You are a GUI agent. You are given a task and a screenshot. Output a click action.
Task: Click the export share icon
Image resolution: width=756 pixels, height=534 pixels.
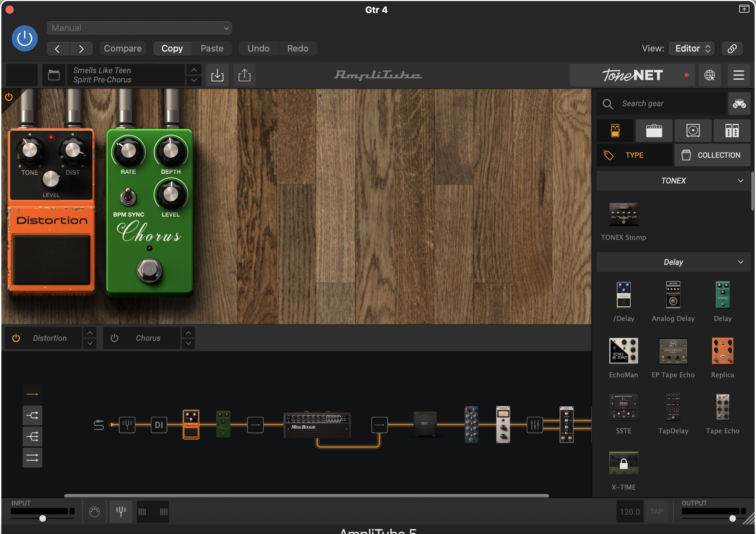(x=244, y=75)
